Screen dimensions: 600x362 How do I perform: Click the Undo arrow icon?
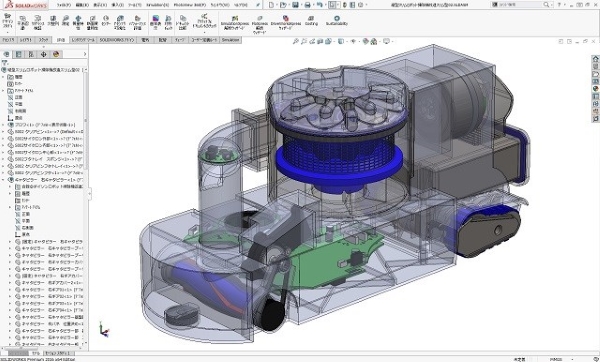(x=319, y=5)
